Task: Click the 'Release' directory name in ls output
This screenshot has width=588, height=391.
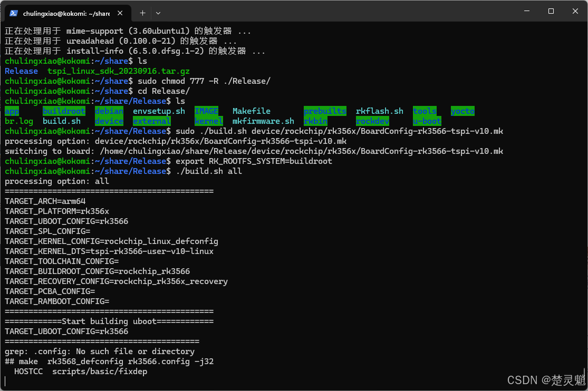Action: coord(22,71)
